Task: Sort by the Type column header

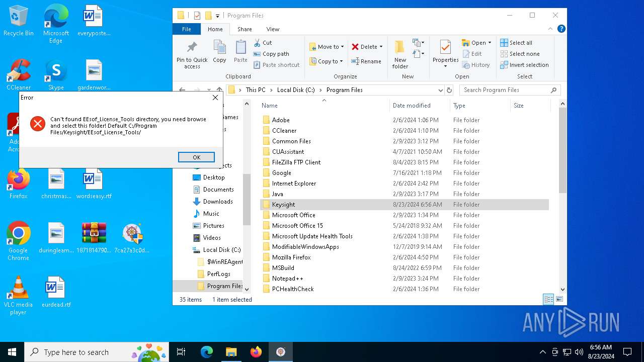Action: pyautogui.click(x=480, y=106)
